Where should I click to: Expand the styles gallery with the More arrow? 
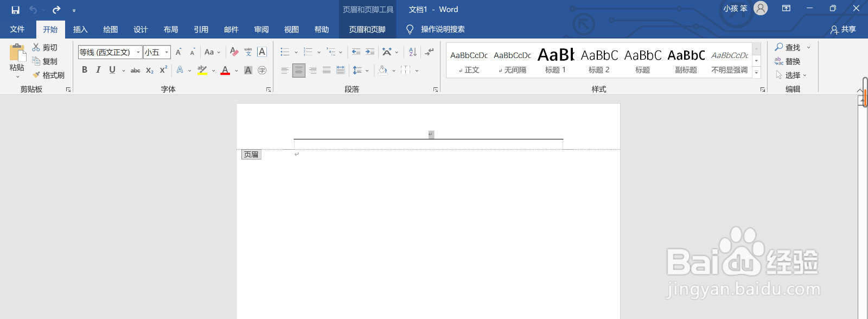pos(757,73)
